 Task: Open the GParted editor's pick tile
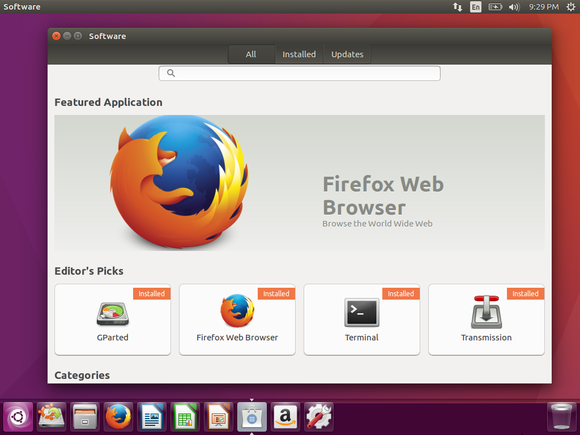(112, 320)
